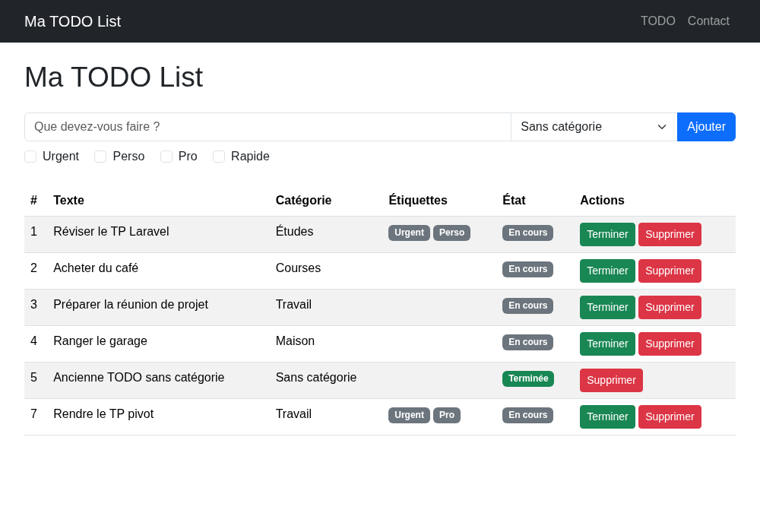Select 'Ancienne TODO sans catégorie' text

pos(138,378)
